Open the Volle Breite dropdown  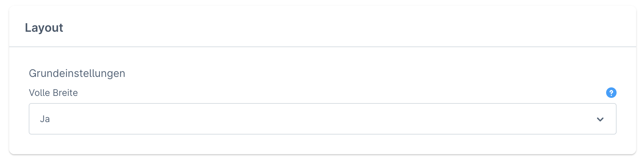click(322, 119)
